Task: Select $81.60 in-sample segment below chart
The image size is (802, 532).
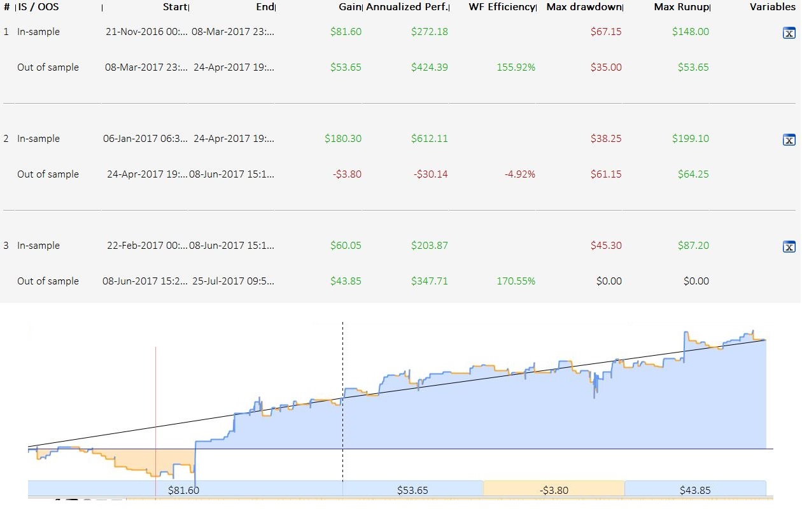Action: (185, 489)
